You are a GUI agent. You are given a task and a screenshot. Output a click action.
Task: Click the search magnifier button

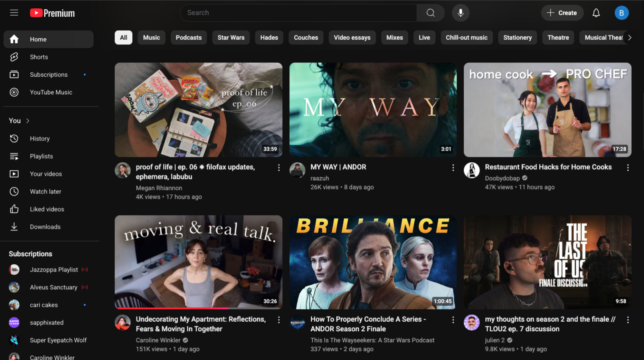click(431, 13)
